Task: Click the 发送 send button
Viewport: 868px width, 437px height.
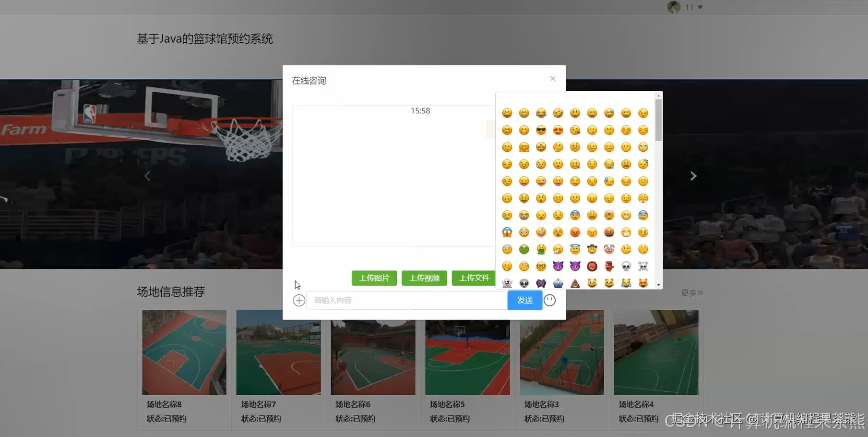Action: (524, 300)
